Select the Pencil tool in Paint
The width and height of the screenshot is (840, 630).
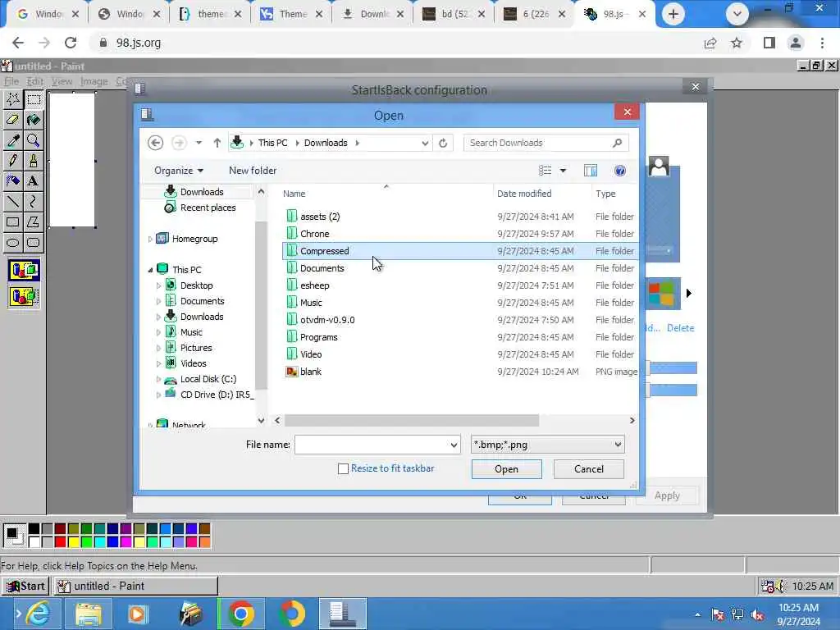(13, 161)
